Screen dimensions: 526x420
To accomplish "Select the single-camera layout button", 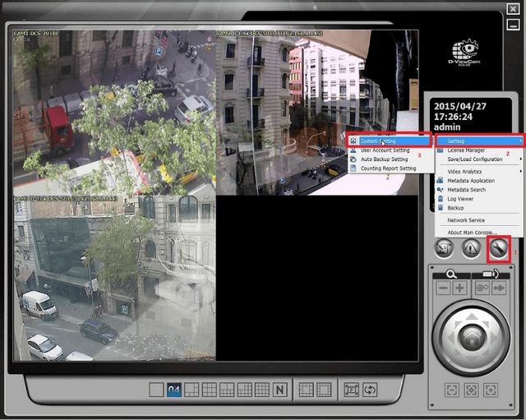I will 156,390.
